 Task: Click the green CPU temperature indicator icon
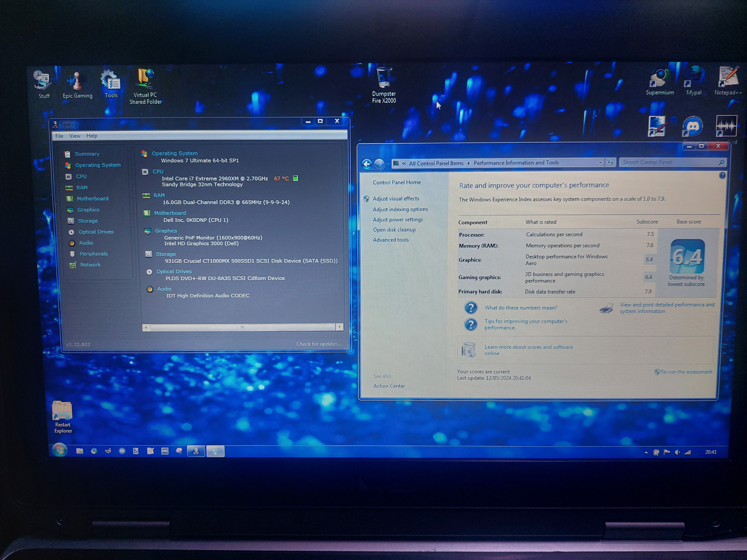(x=295, y=178)
